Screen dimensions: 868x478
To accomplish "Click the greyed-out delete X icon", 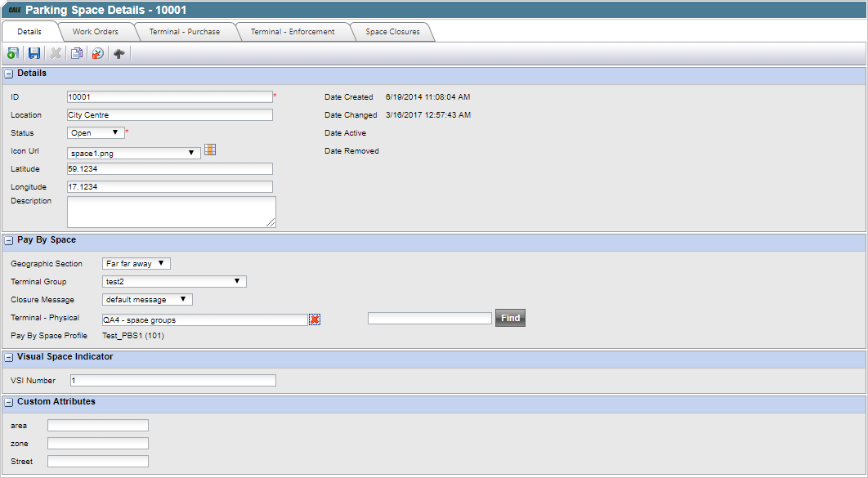I will click(56, 54).
